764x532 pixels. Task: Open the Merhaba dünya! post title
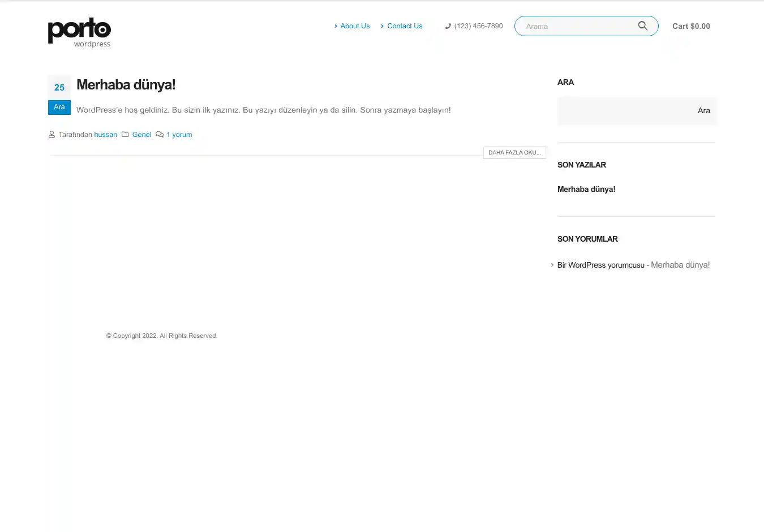tap(126, 85)
